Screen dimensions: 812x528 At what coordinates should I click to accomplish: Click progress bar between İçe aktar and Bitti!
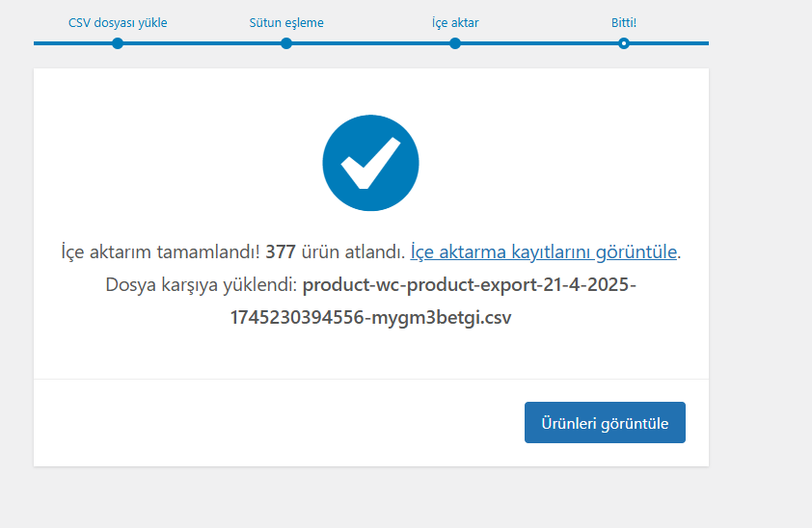point(539,43)
